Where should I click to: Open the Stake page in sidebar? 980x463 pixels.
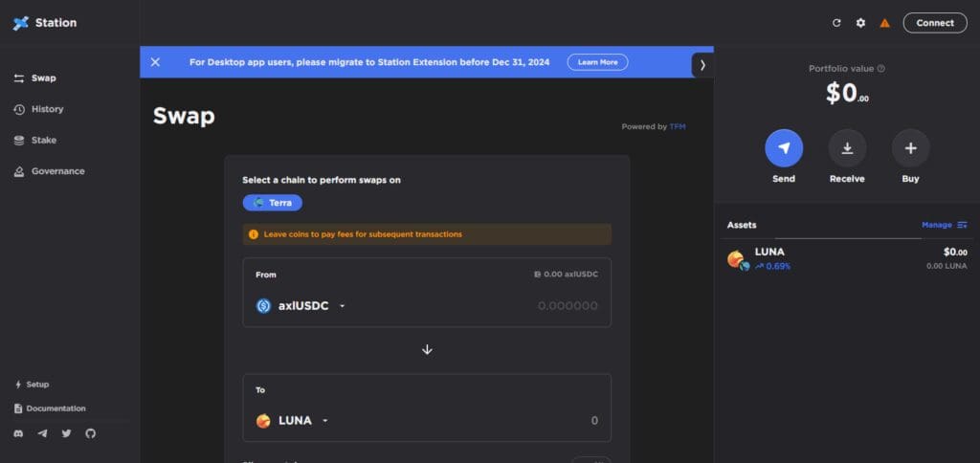tap(35, 141)
